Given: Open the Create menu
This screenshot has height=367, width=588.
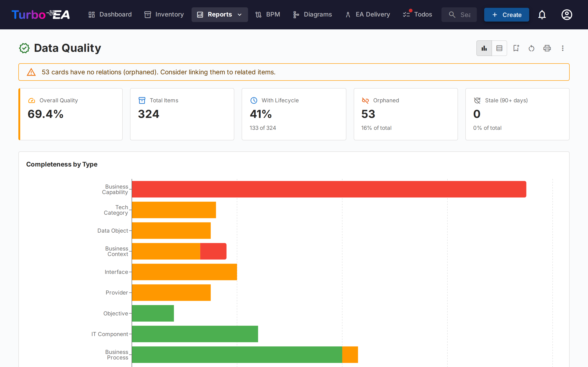Looking at the screenshot, I should 506,14.
